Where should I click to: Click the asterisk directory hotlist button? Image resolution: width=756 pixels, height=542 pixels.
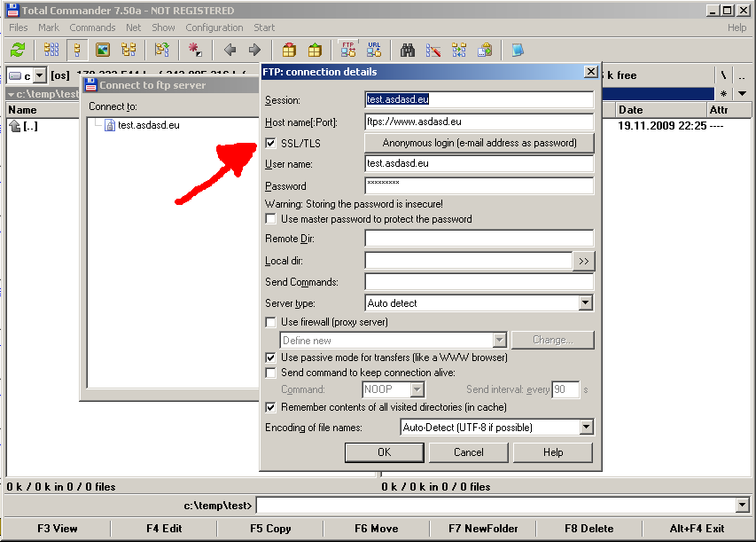click(723, 94)
